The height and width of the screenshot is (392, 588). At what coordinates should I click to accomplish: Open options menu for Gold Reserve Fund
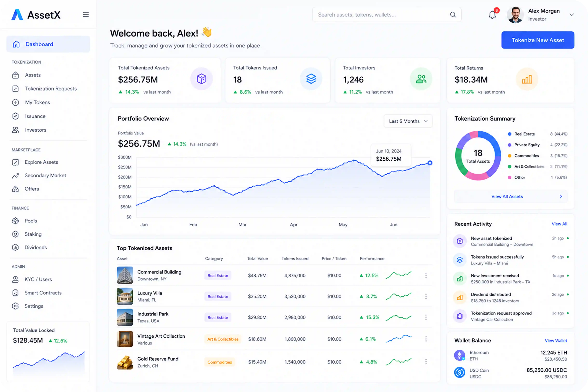[x=426, y=362]
